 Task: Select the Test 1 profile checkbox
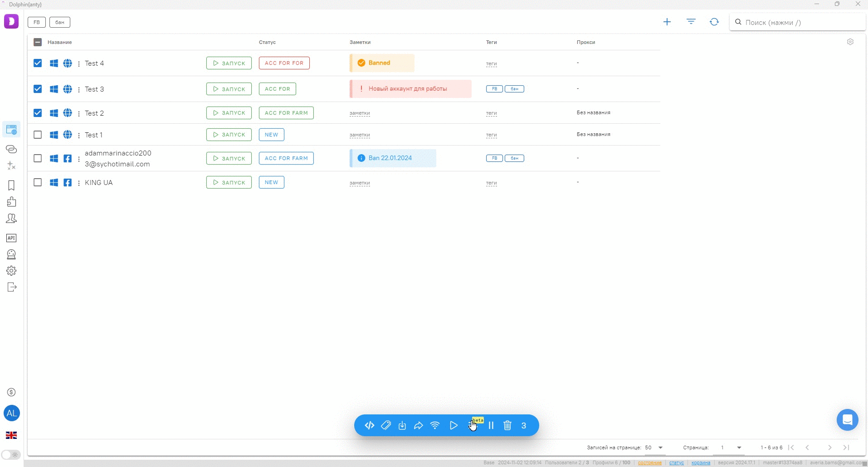click(x=38, y=135)
